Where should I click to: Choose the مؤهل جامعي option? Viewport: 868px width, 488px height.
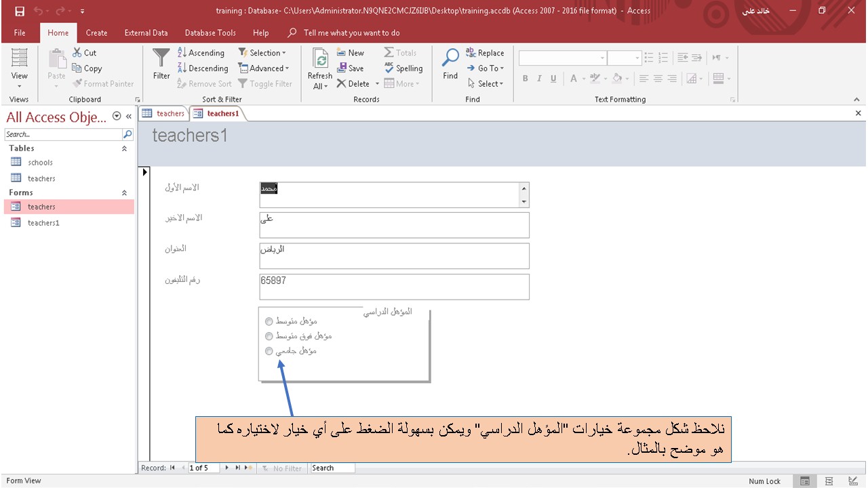pos(269,350)
